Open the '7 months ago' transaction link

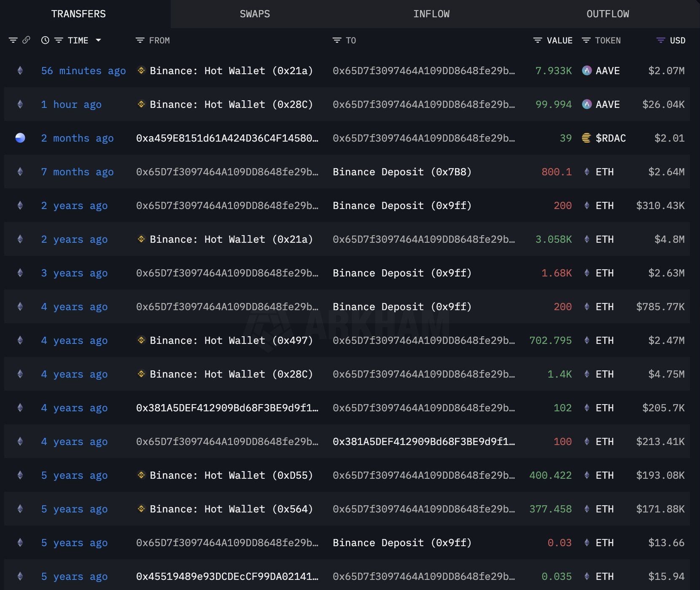pyautogui.click(x=77, y=172)
